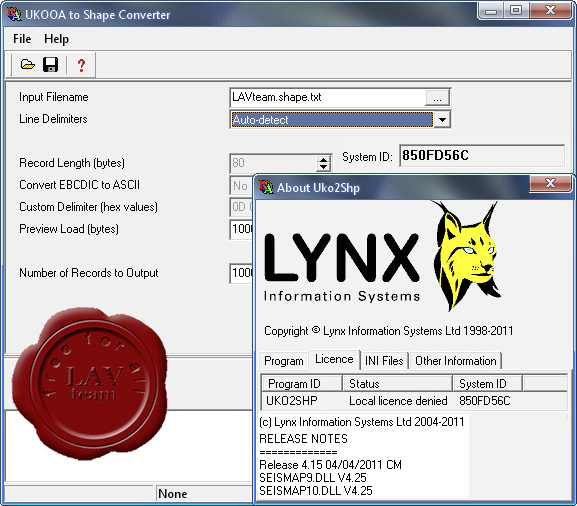The height and width of the screenshot is (506, 577).
Task: Click the System ID field 850FD56C
Action: click(x=482, y=155)
